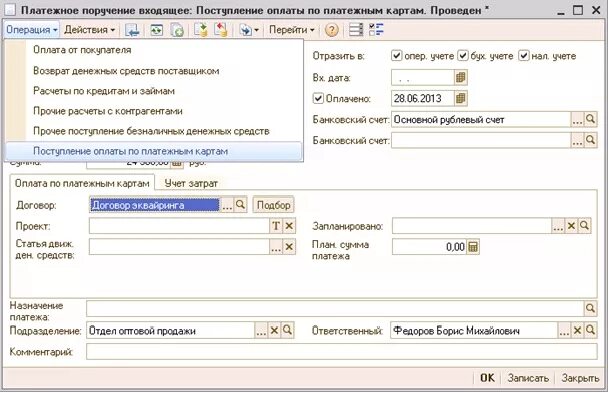Viewport: 608px width, 393px height.
Task: Open selection for Ответственный field
Action: tap(564, 331)
